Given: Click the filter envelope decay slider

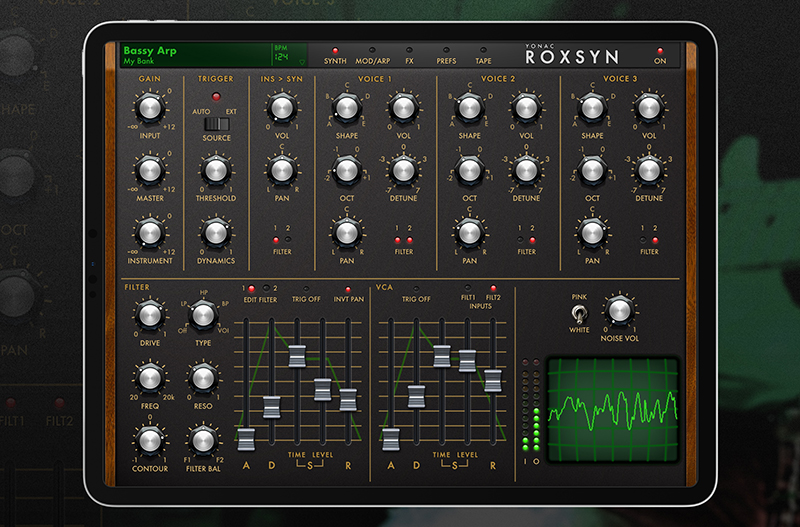Looking at the screenshot, I should [271, 407].
